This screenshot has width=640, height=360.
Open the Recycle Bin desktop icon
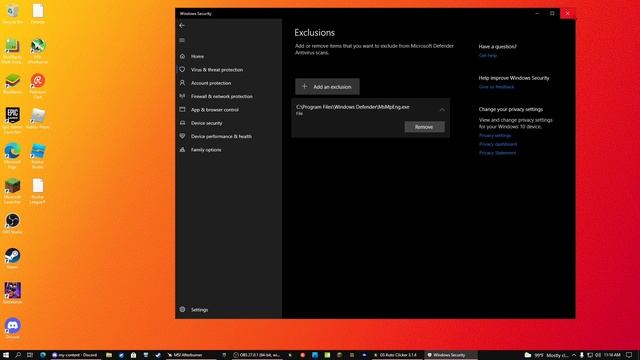pyautogui.click(x=12, y=13)
